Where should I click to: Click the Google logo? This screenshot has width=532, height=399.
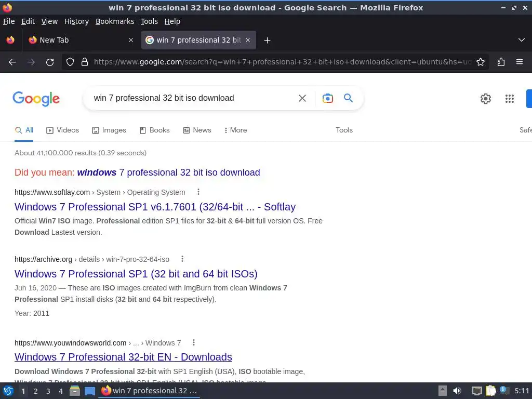[36, 99]
